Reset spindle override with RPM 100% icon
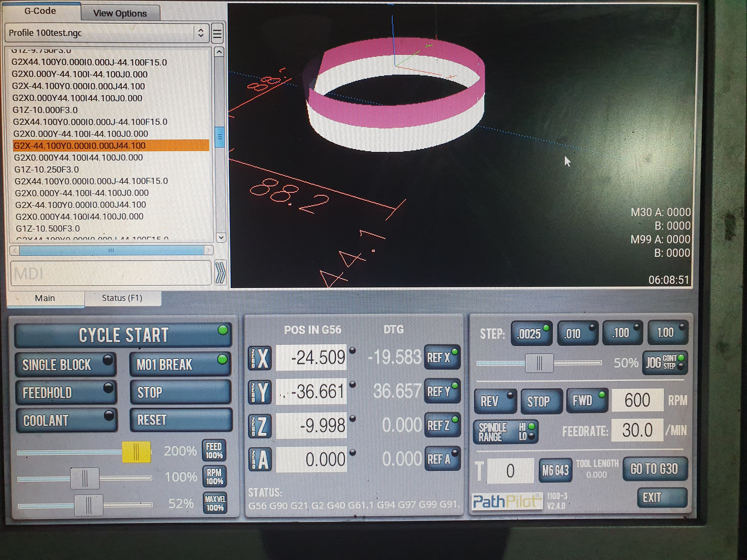The width and height of the screenshot is (747, 560). coord(214,477)
